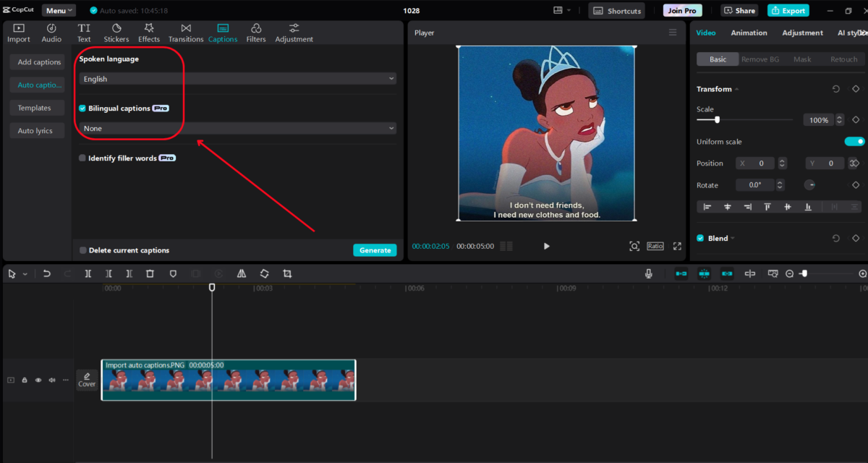Adjust the Scale slider handle
This screenshot has width=868, height=463.
(x=717, y=119)
